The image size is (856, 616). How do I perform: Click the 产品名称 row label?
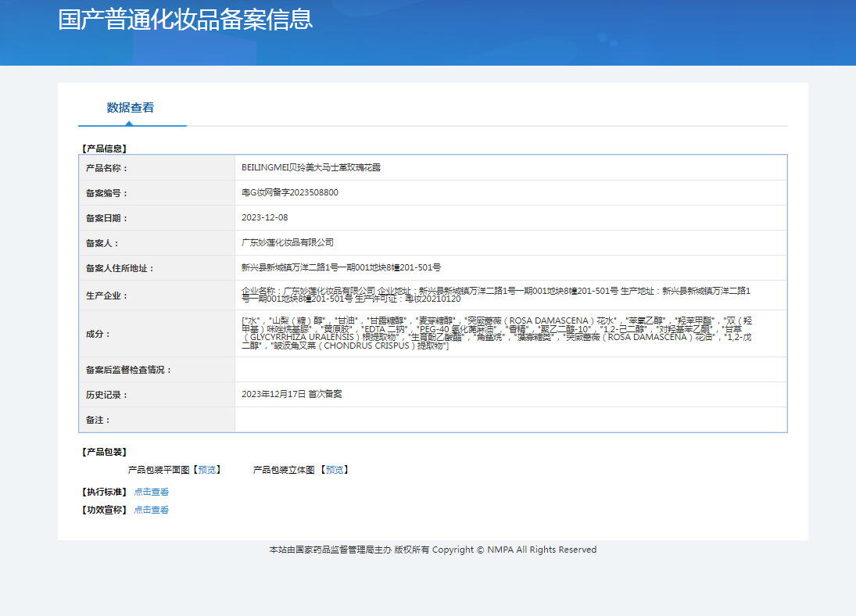(x=106, y=168)
